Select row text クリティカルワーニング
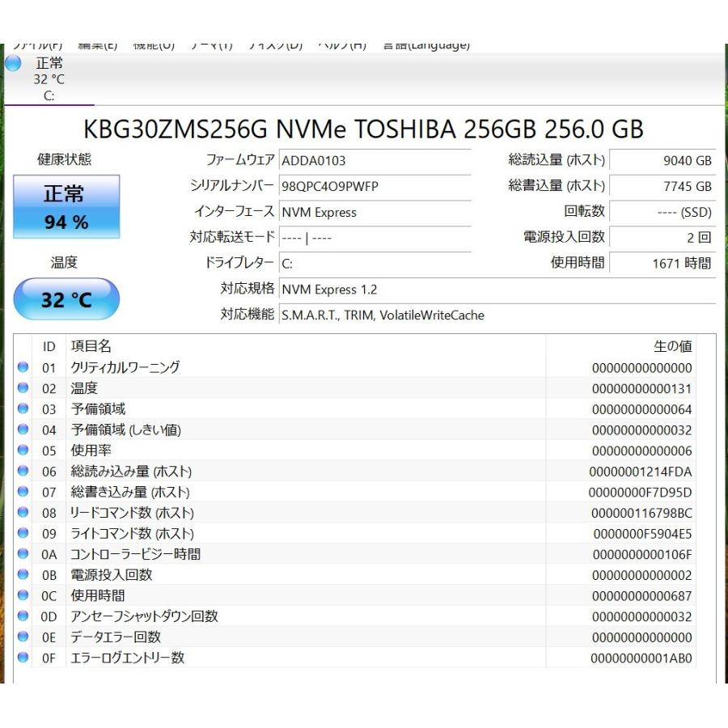Viewport: 728px width, 728px height. 125,367
